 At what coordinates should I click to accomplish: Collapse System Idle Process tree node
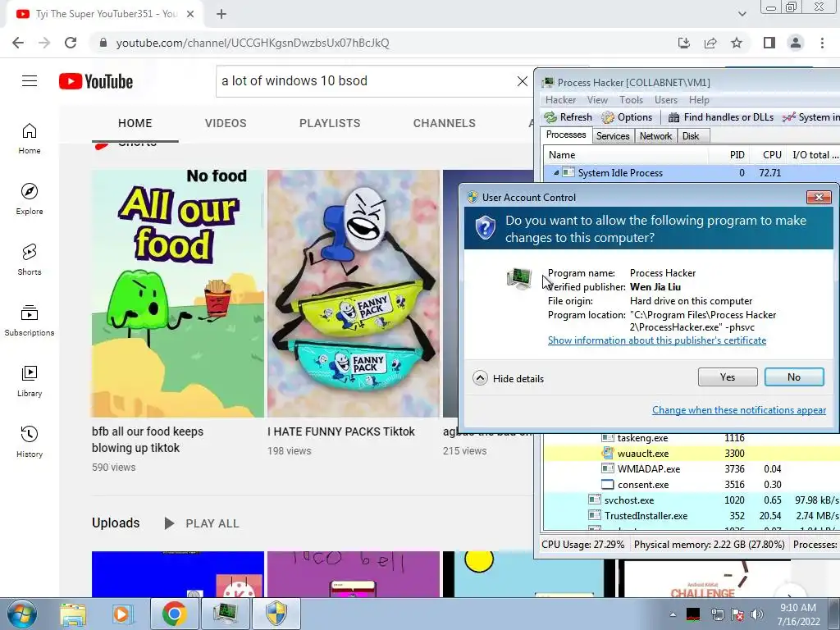[556, 173]
